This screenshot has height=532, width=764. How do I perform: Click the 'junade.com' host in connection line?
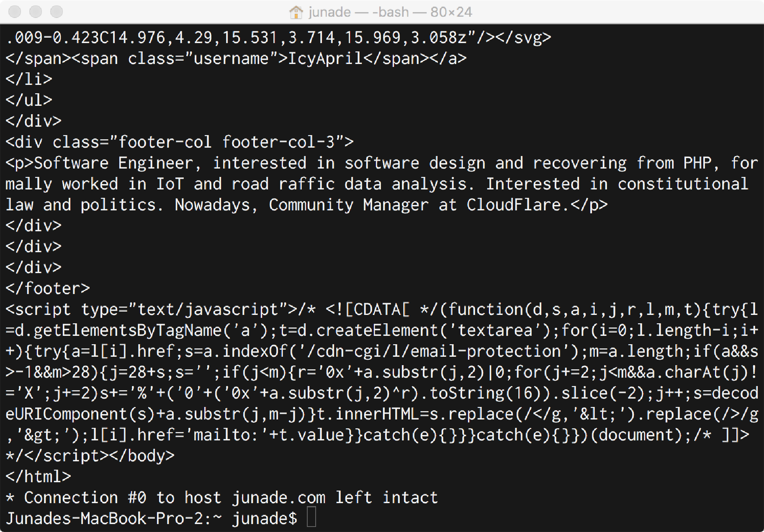279,498
